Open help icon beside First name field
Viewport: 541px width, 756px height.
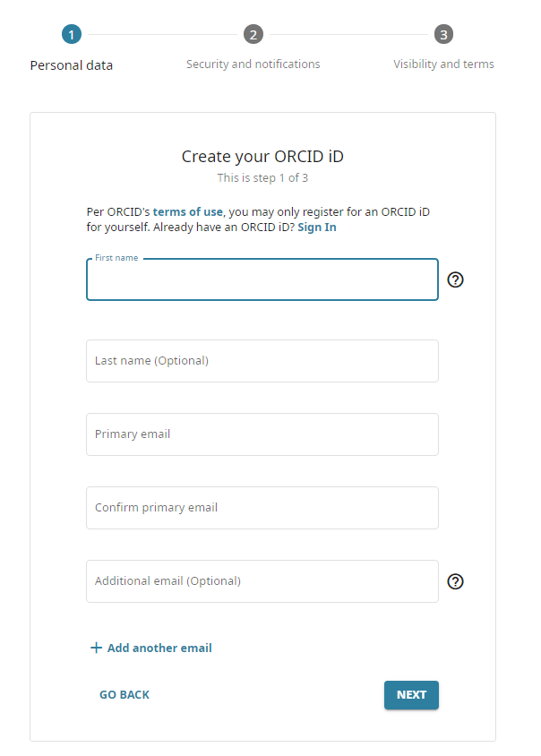coord(455,279)
